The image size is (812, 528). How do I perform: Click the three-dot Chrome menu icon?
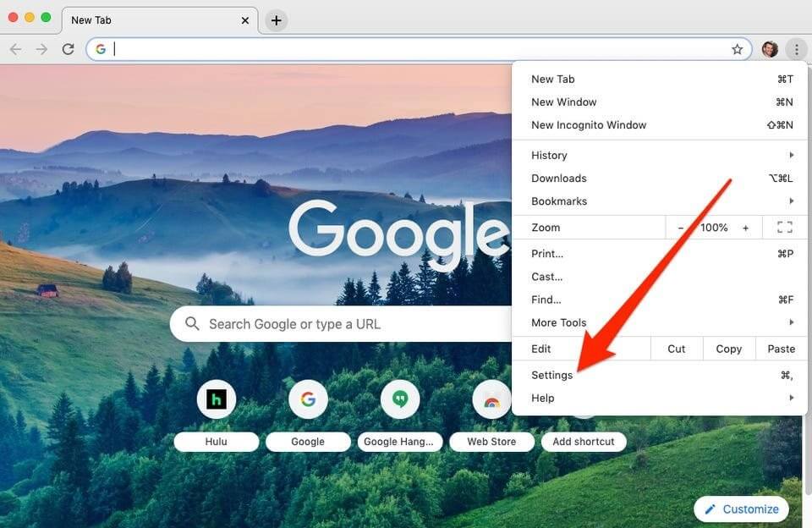[x=797, y=49]
